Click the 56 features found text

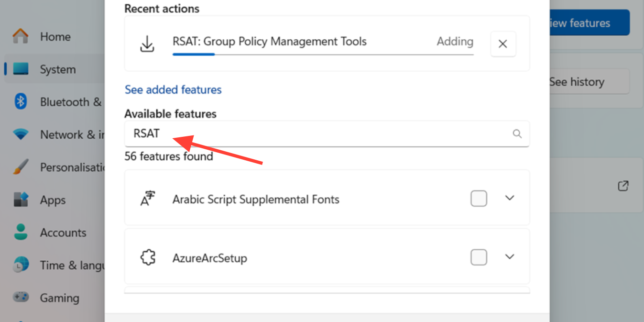click(169, 156)
